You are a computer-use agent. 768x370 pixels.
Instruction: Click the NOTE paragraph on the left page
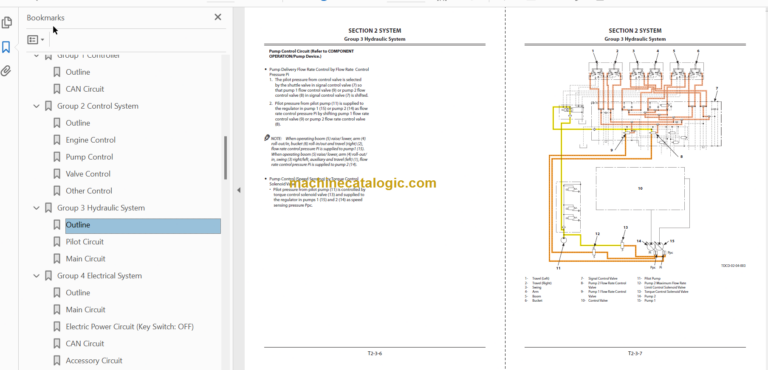[x=316, y=152]
